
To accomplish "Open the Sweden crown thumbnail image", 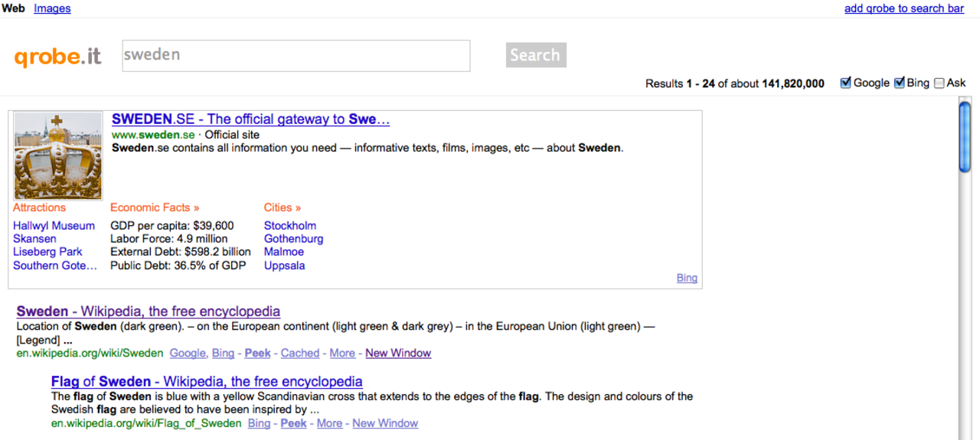I will click(x=58, y=156).
